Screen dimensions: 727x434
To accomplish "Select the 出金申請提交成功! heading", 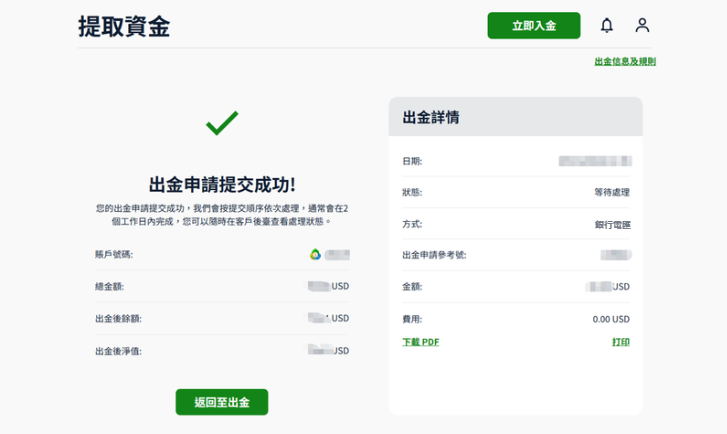I will [222, 185].
